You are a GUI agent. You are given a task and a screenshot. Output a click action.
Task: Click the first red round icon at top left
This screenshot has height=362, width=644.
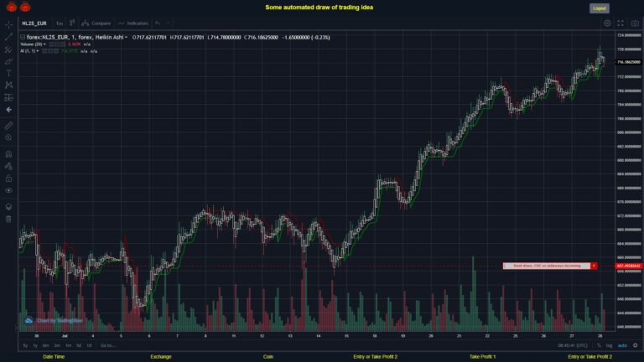click(12, 7)
